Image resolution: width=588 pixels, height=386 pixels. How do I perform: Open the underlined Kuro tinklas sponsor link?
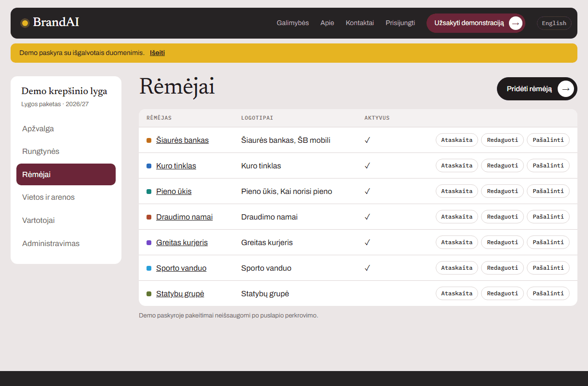pos(176,166)
